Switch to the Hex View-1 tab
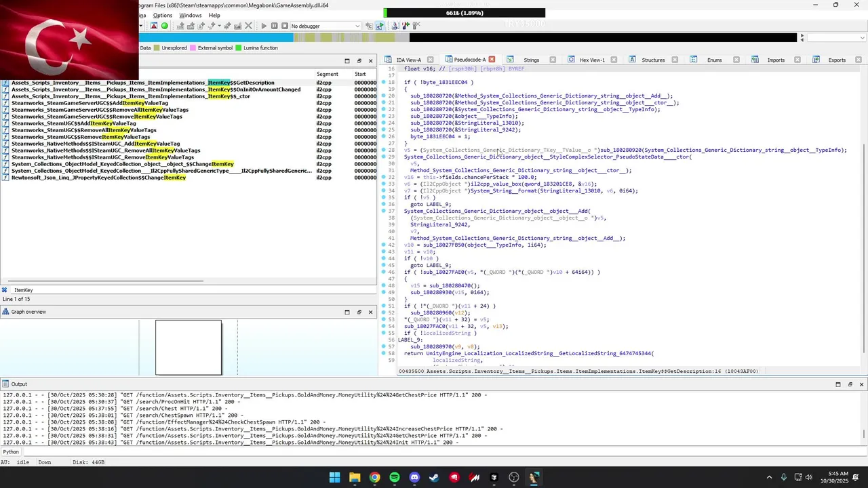868x488 pixels. [x=592, y=60]
